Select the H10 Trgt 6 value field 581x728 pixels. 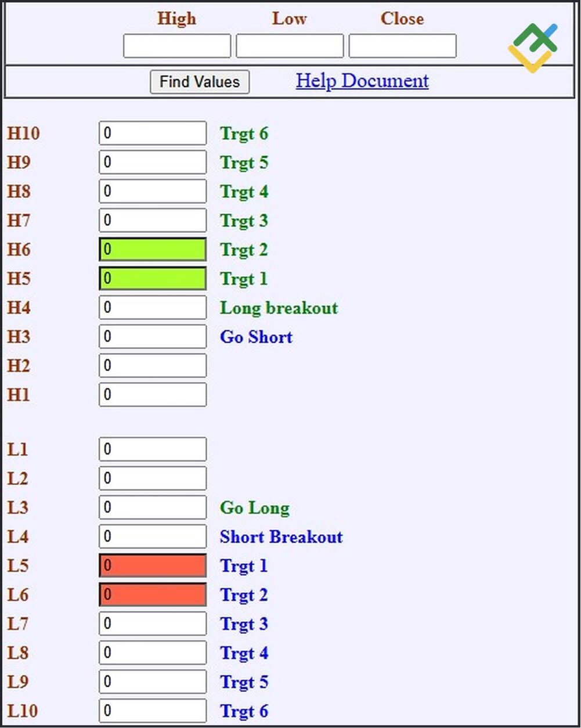tap(153, 133)
